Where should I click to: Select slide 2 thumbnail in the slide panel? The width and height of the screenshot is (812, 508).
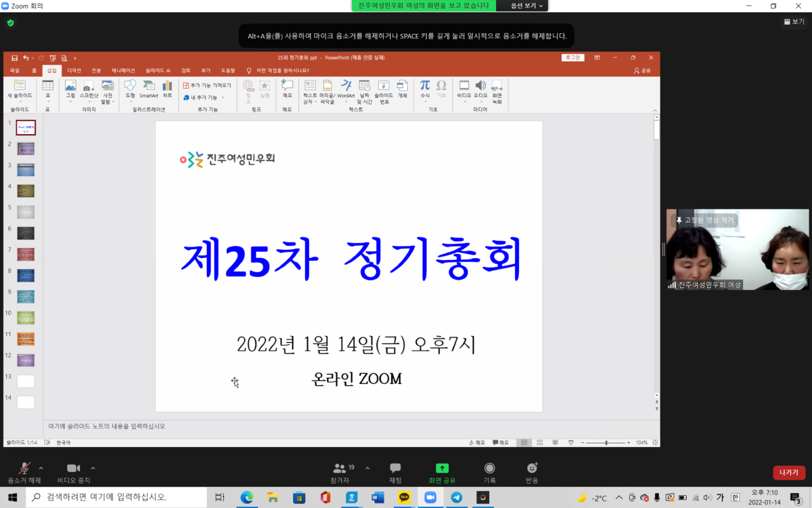pos(26,149)
